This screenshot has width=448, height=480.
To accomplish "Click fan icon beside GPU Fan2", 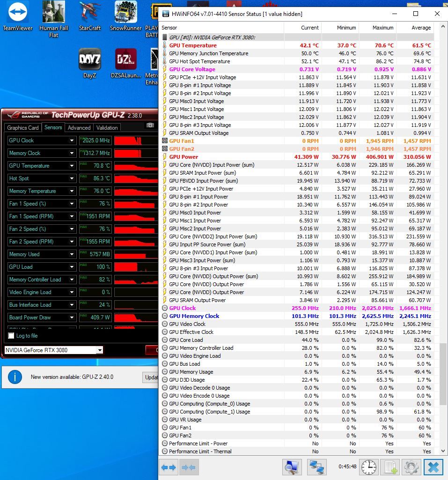I will [165, 149].
